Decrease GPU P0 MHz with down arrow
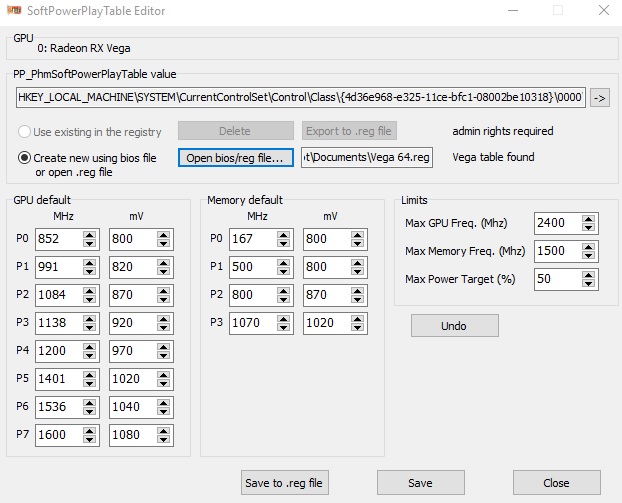Viewport: 622px width, 503px height. click(90, 244)
